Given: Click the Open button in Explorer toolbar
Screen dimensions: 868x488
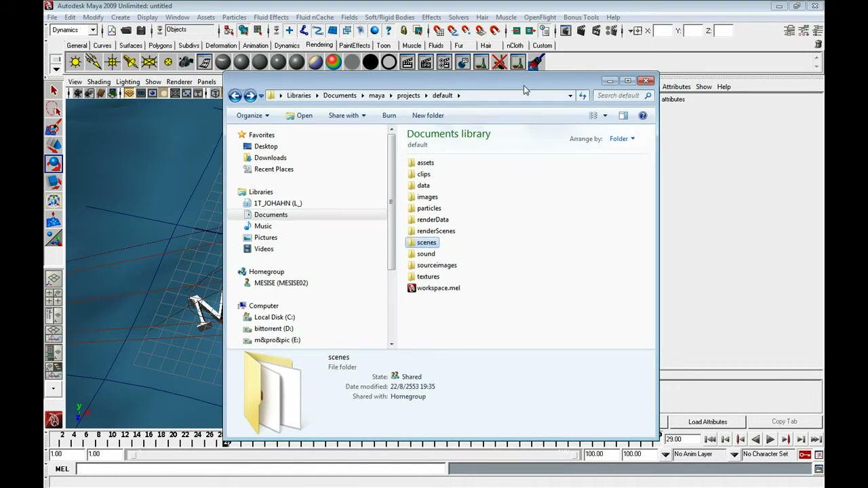Looking at the screenshot, I should (299, 115).
